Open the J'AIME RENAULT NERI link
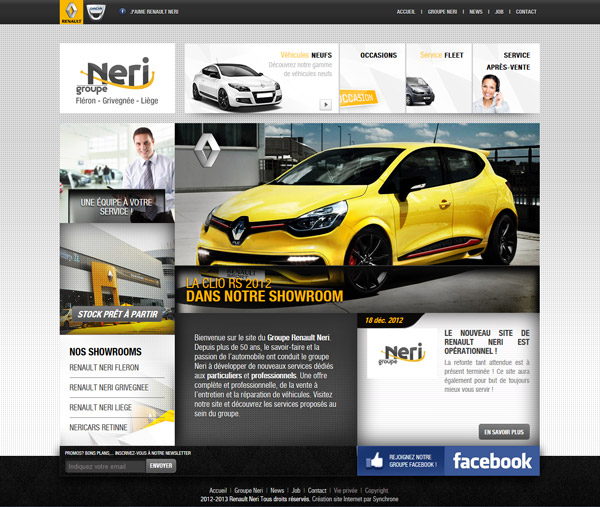Screen dimensions: 600x507 (154, 12)
